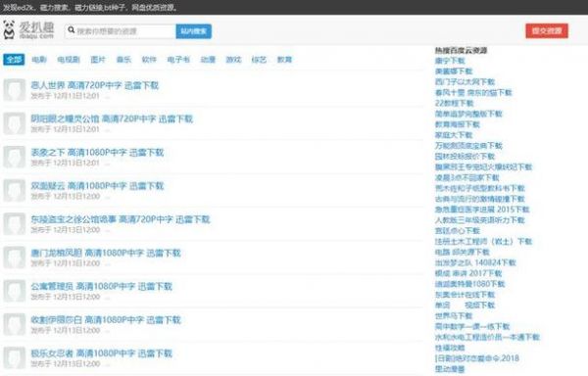Image resolution: width=588 pixels, height=376 pixels.
Task: Switch to the 电子书 category tab
Action: coord(178,59)
